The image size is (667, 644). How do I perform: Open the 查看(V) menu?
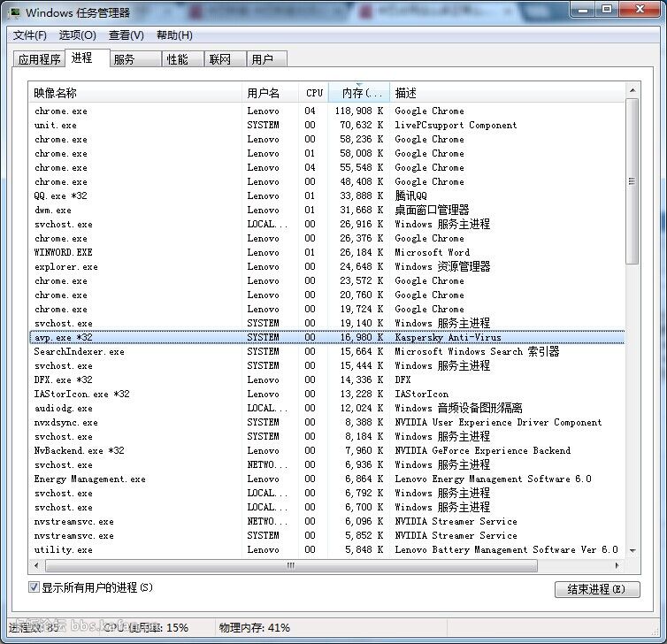click(x=126, y=34)
